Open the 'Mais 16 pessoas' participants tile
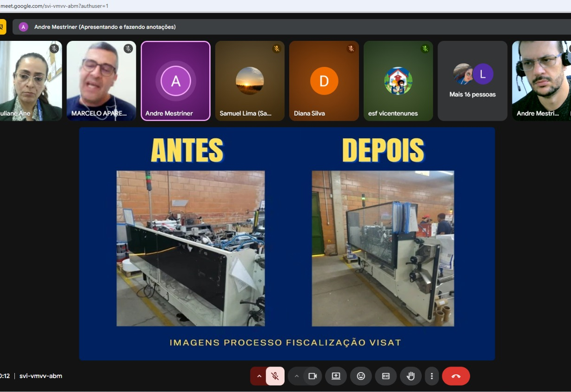This screenshot has width=571, height=392. [x=472, y=81]
